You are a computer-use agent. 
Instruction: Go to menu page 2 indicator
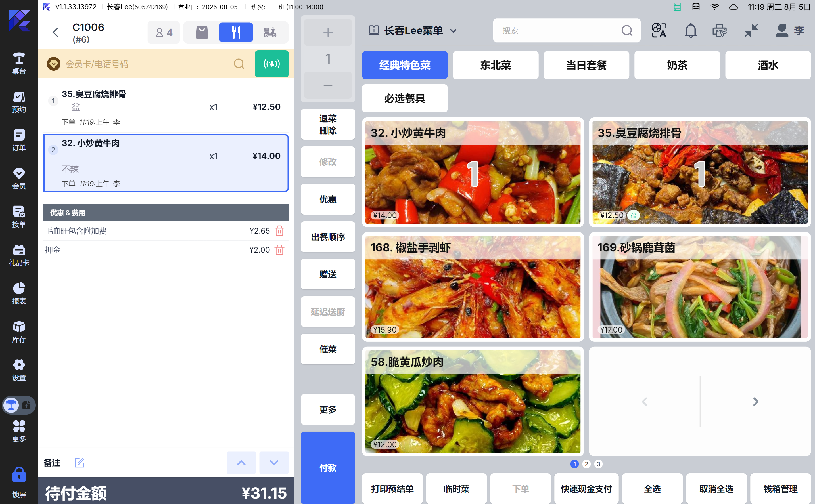coord(586,464)
